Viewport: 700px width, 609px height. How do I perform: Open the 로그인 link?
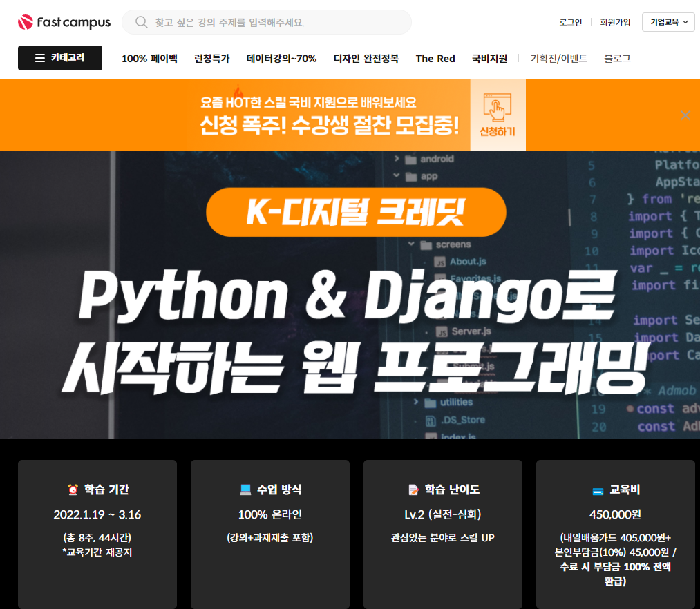(571, 22)
